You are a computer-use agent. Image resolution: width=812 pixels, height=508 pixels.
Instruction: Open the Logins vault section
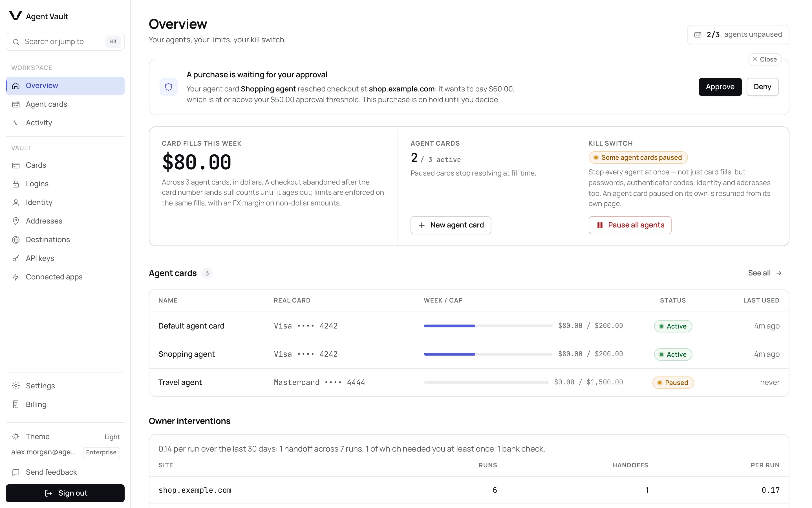click(x=65, y=184)
